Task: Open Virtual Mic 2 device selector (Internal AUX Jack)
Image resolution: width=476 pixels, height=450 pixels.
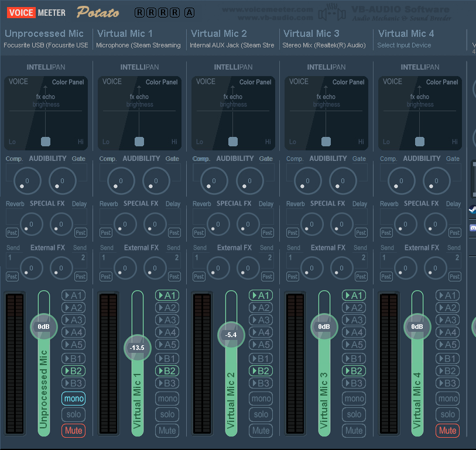Action: pyautogui.click(x=232, y=45)
